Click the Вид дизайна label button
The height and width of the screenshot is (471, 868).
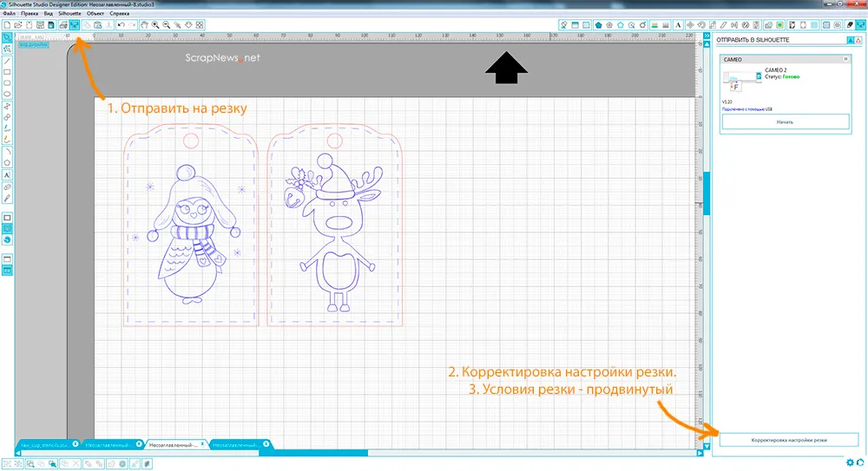pos(34,45)
